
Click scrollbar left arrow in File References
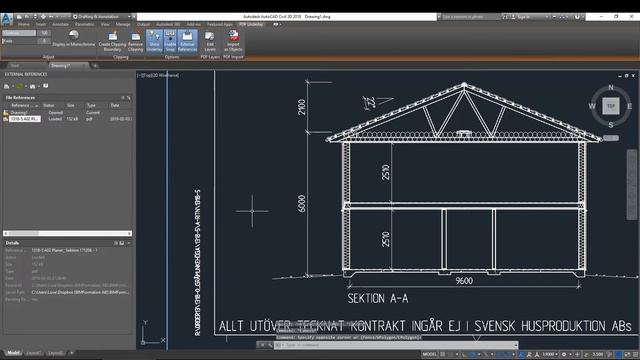[x=6, y=233]
